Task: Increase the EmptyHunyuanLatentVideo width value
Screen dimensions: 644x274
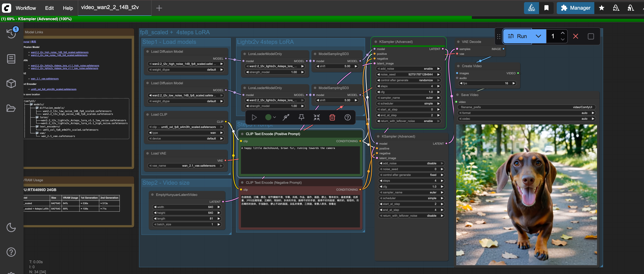Action: (x=219, y=207)
